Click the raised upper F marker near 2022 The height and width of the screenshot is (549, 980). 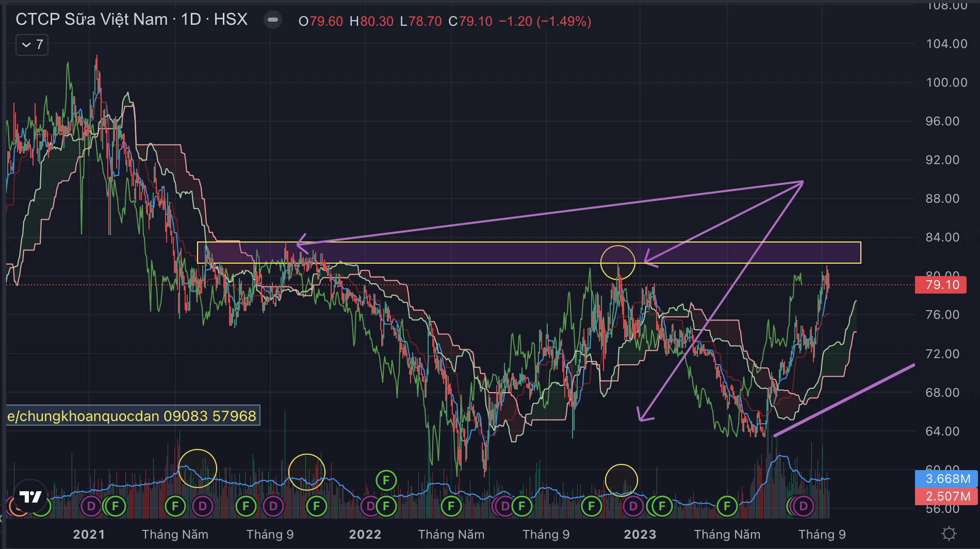(x=386, y=481)
